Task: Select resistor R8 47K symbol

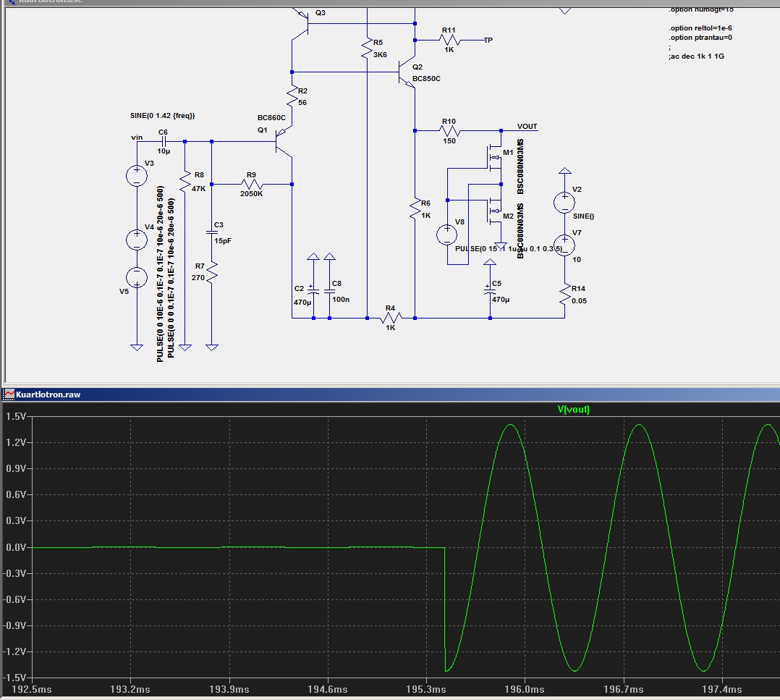Action: [x=185, y=181]
